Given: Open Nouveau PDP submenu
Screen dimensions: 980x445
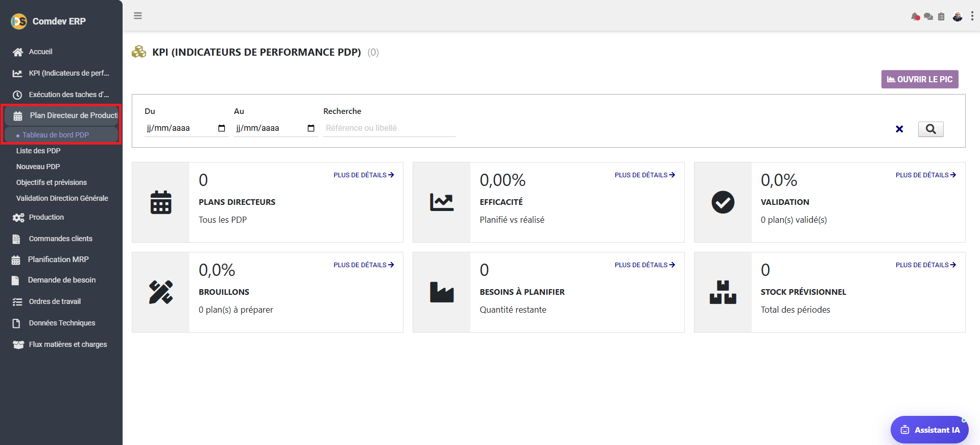Looking at the screenshot, I should click(x=38, y=167).
